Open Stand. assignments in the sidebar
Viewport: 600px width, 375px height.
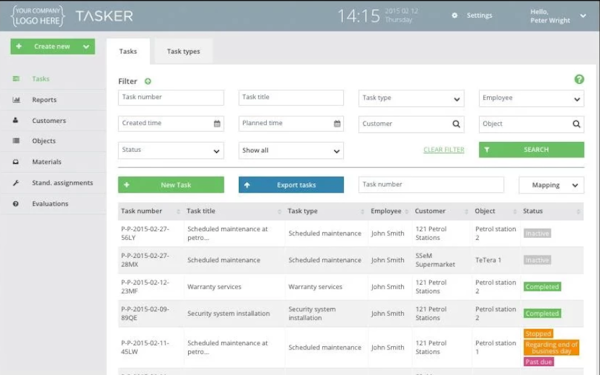(x=62, y=183)
